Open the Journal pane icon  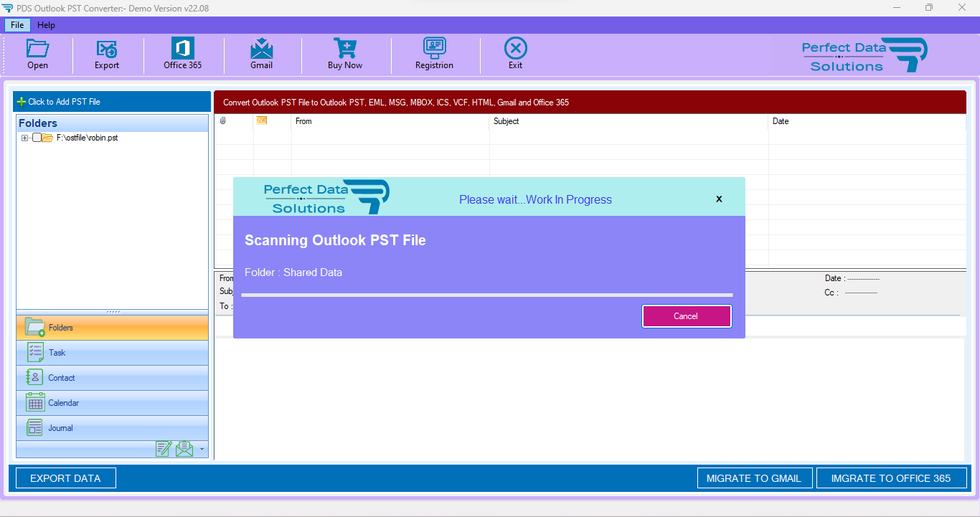35,427
